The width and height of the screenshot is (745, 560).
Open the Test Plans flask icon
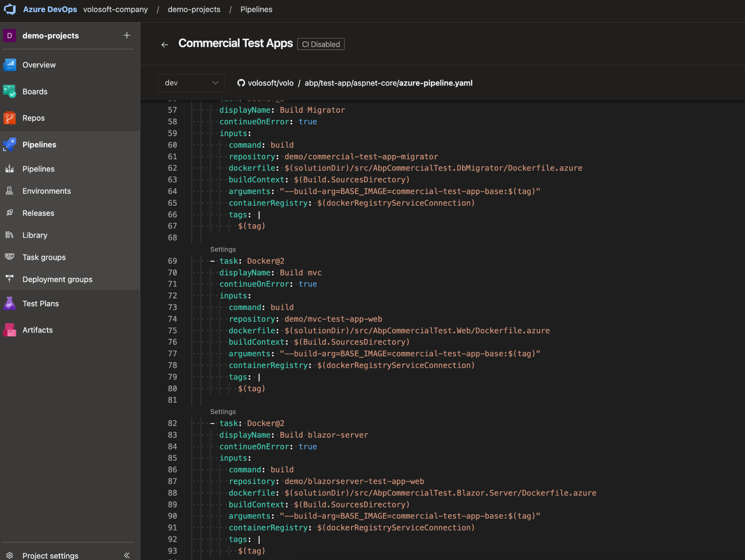point(10,303)
